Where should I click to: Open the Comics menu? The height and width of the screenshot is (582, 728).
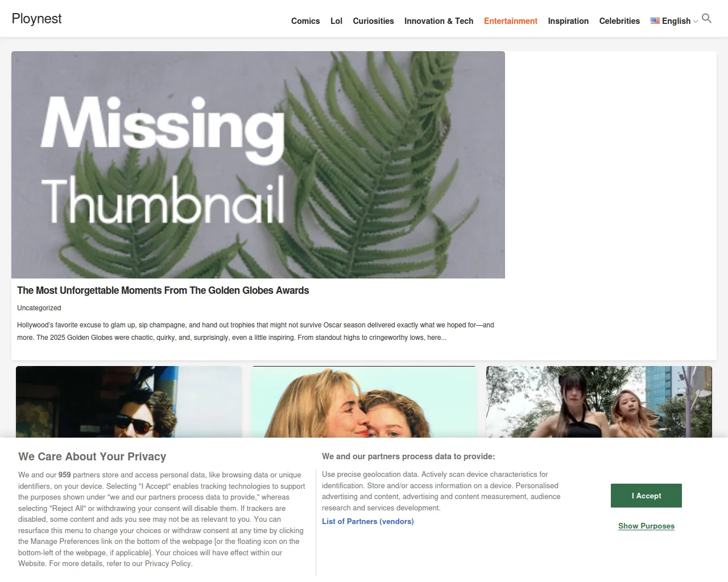tap(305, 21)
